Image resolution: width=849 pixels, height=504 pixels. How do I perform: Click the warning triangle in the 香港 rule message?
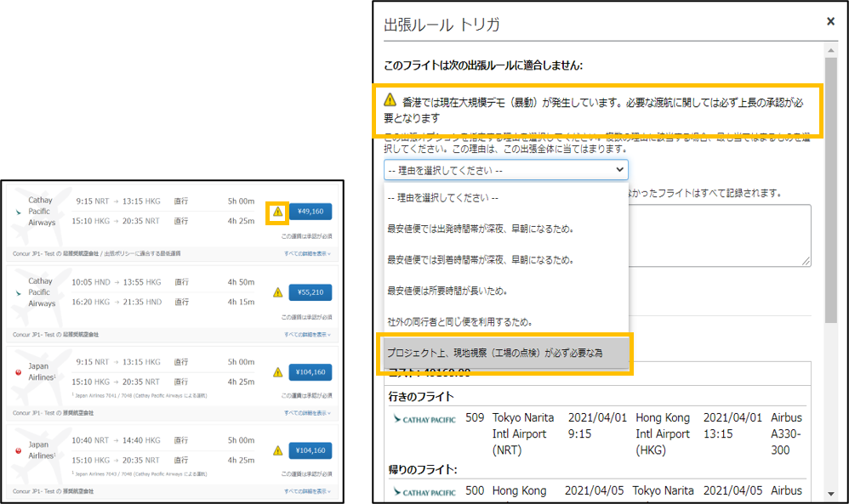coord(390,100)
